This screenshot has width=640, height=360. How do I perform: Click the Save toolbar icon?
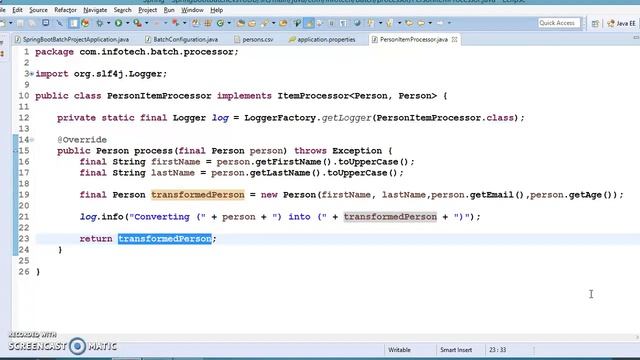20,23
